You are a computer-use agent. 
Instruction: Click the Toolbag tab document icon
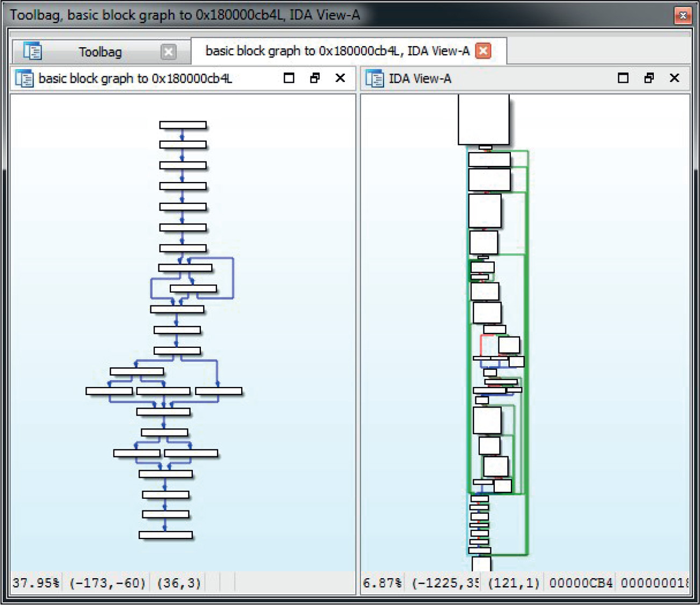click(x=33, y=52)
